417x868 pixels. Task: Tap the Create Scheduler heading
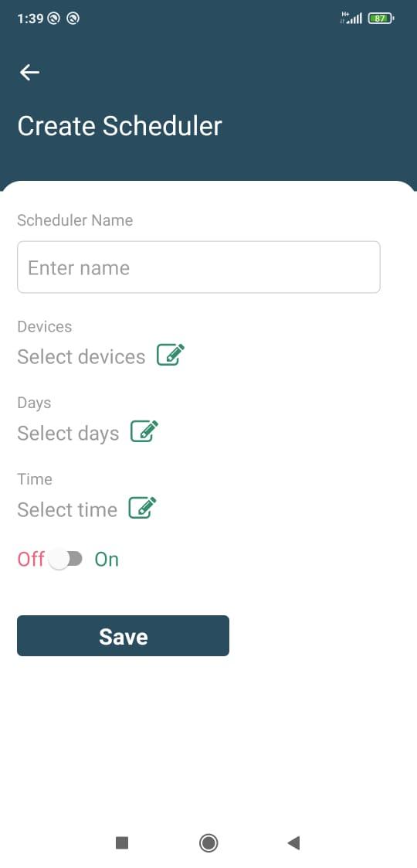[120, 126]
